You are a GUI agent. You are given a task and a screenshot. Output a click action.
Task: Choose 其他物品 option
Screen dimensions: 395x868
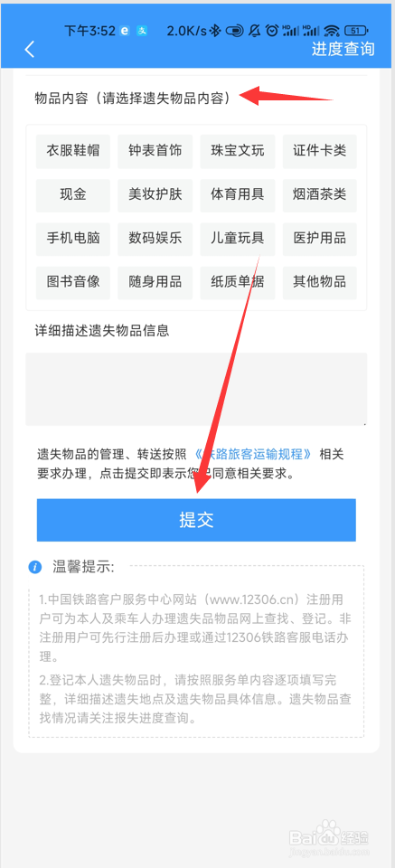pos(320,282)
